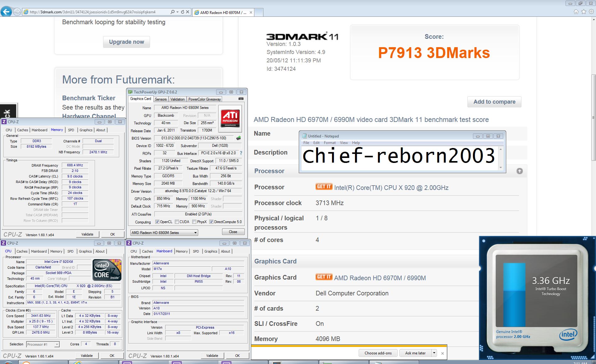Take a GPU-Z screenshot with camera icon
Image resolution: width=596 pixels, height=364 pixels.
[x=241, y=99]
